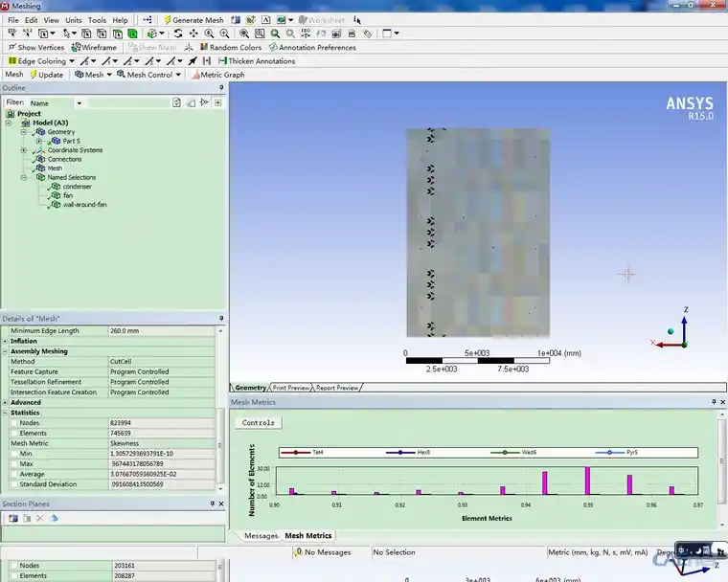
Task: Expand the Part 5 tree node
Action: pos(39,141)
